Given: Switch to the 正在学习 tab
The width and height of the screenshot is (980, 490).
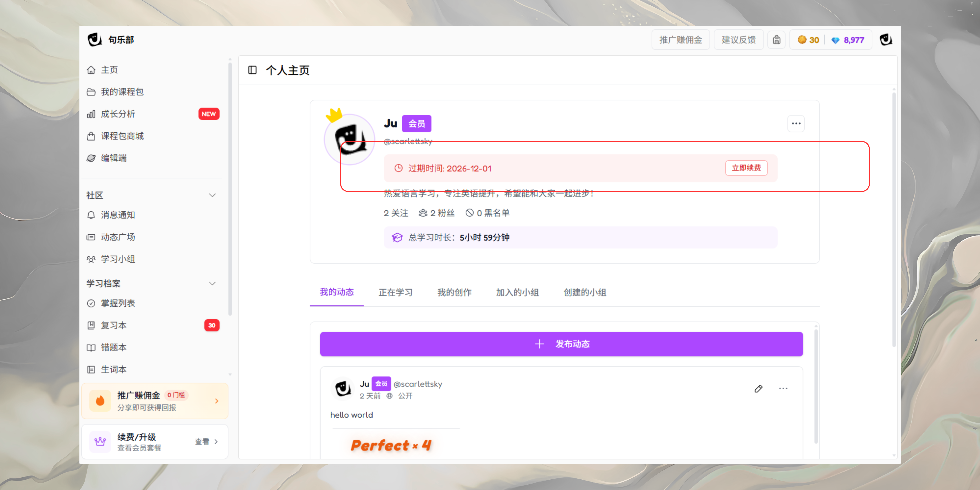Looking at the screenshot, I should (x=395, y=292).
